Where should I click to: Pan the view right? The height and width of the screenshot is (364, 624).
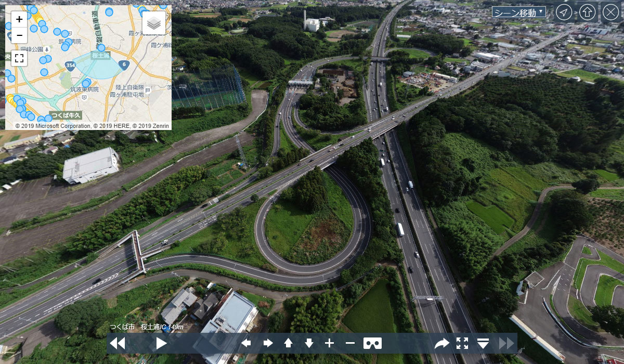click(x=268, y=343)
